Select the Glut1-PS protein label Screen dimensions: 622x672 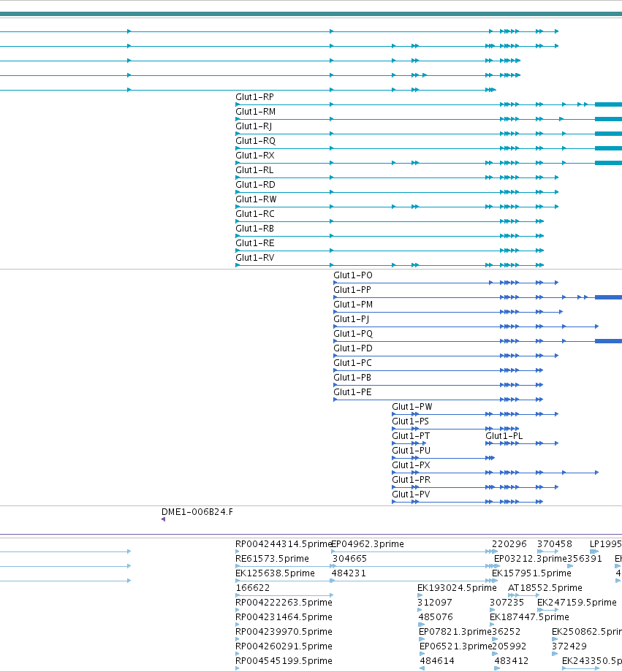(x=411, y=421)
